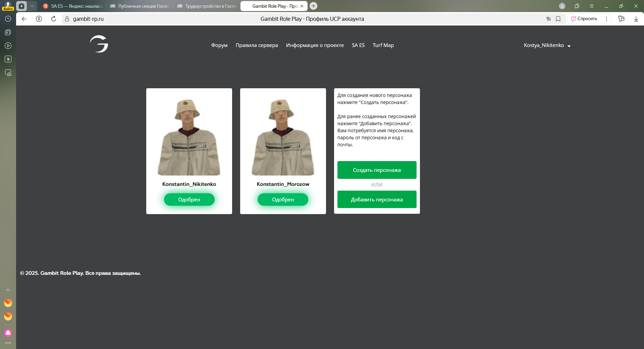Screen dimensions: 644x349
Task: Open the hamburger menu in title bar
Action: (x=592, y=6)
